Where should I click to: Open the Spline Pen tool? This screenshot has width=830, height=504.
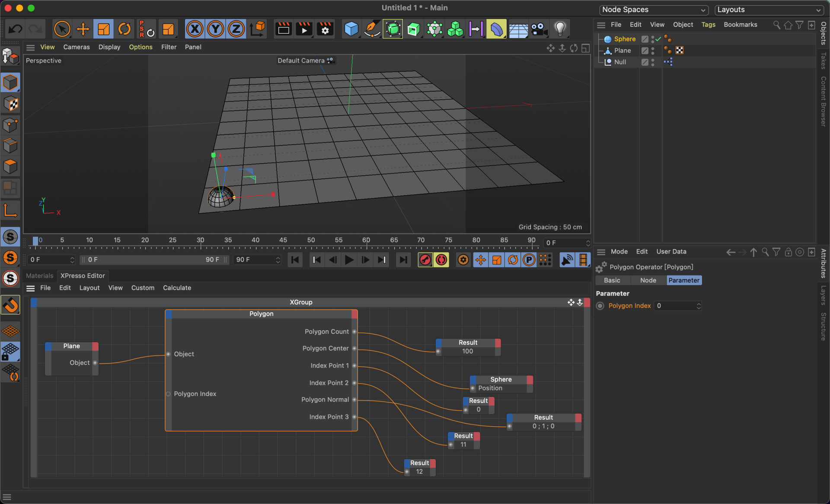click(372, 29)
